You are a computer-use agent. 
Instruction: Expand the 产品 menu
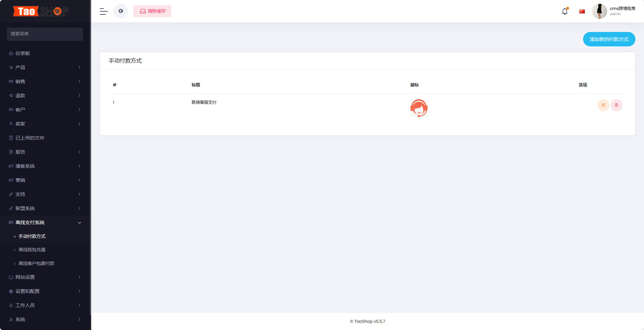click(45, 67)
